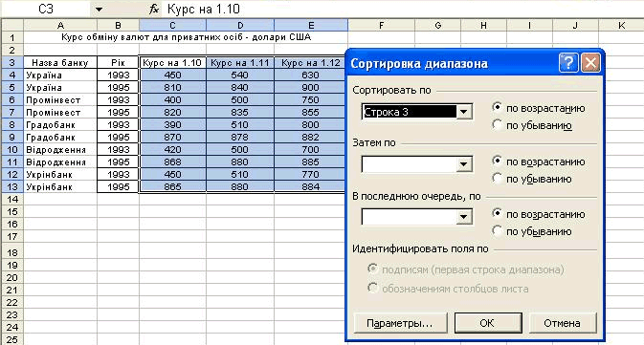Cancel with the Отмена button

[563, 323]
